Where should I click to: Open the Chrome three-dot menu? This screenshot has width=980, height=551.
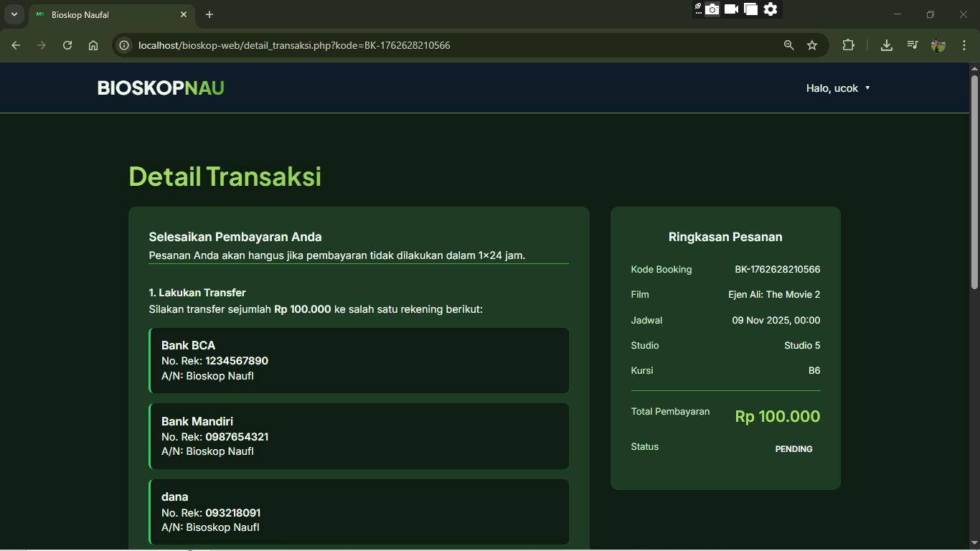click(x=963, y=45)
